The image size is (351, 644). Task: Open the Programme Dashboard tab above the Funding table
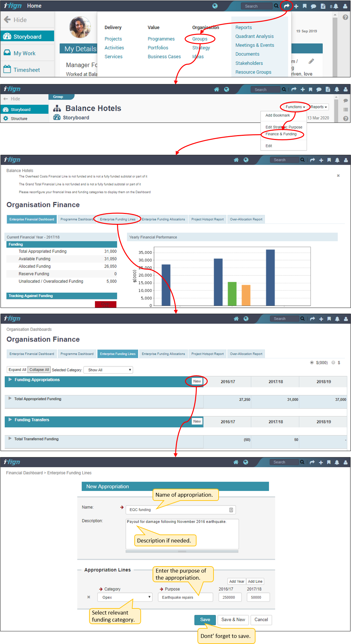click(77, 219)
